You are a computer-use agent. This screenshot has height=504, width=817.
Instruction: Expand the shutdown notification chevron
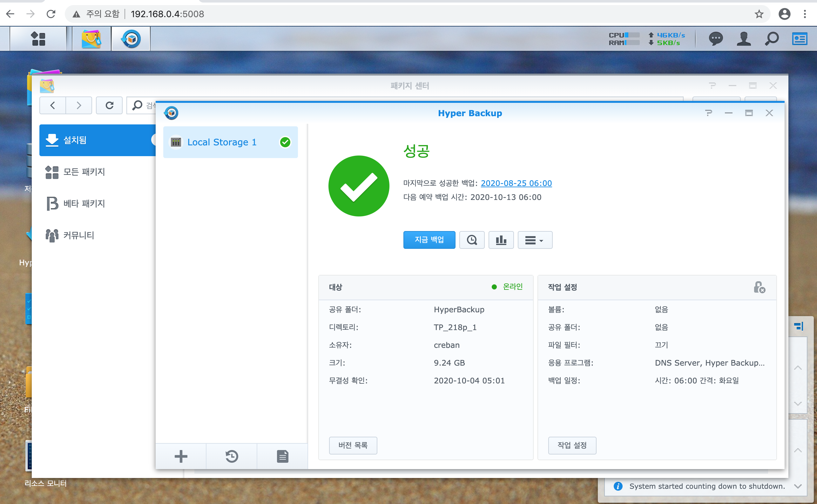(798, 486)
